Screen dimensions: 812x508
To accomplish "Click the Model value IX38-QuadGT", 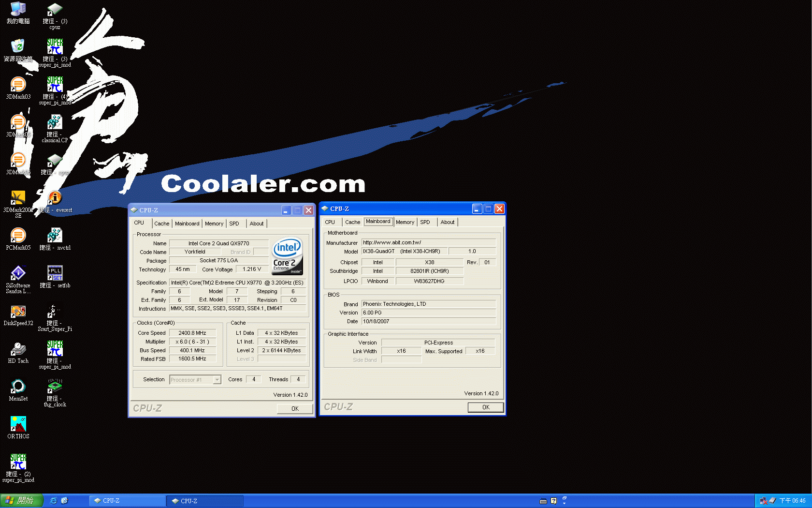I will point(404,251).
